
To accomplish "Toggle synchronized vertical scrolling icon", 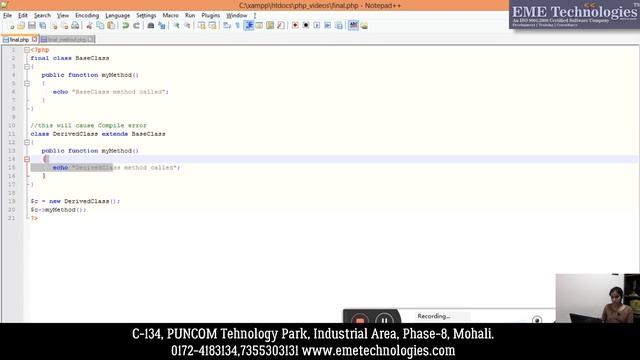I will [x=202, y=26].
